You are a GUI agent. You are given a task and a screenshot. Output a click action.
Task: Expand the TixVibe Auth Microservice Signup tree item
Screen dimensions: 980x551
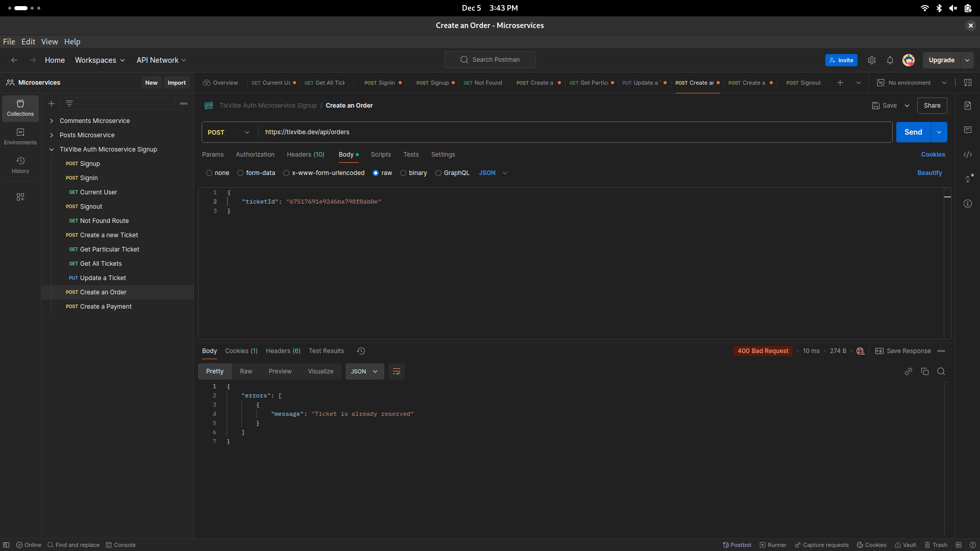(x=52, y=149)
